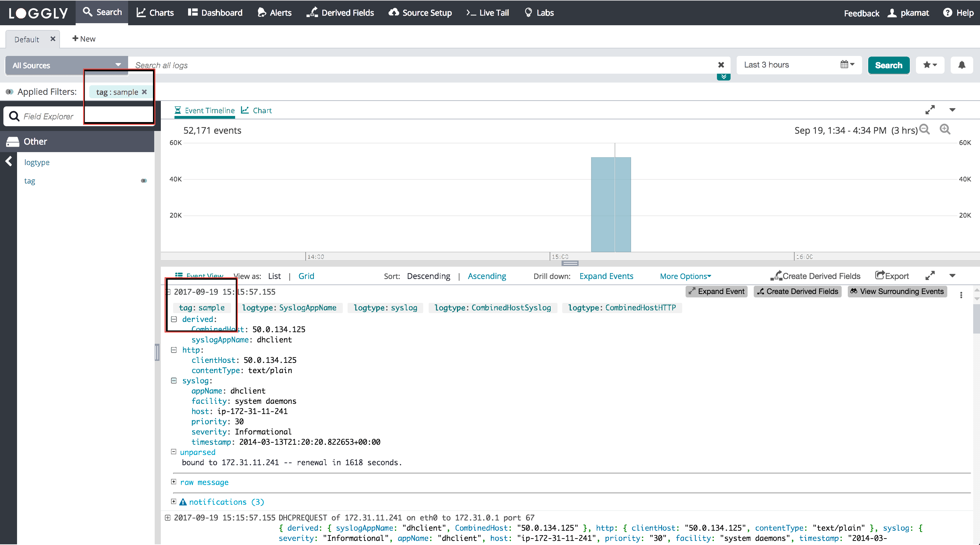The image size is (980, 545).
Task: Click the Feedback link
Action: click(861, 13)
